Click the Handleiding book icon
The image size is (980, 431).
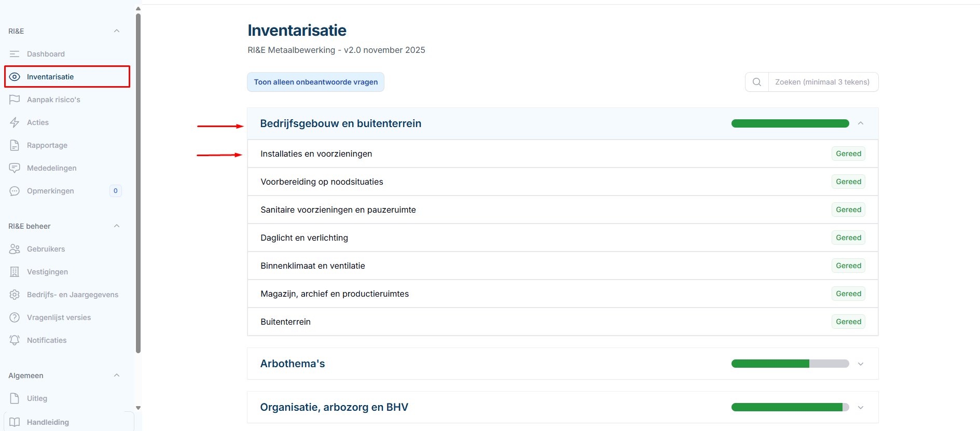[x=15, y=422]
